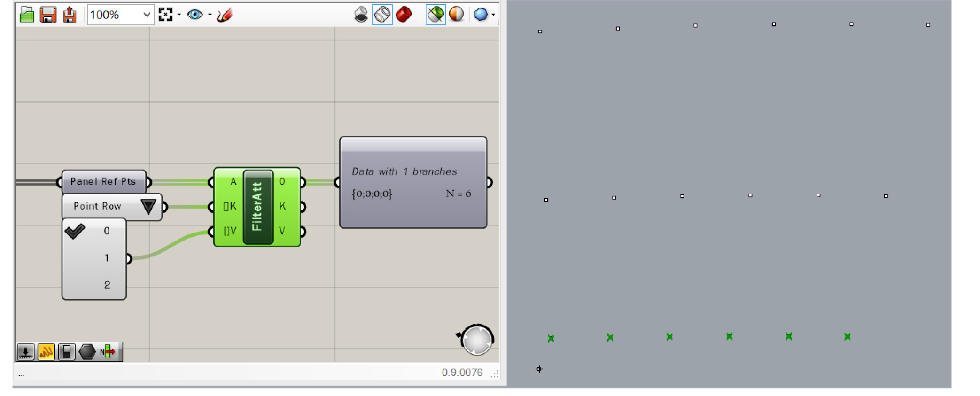This screenshot has width=980, height=396.
Task: Click the save-backup icon with red arrow
Action: (70, 15)
